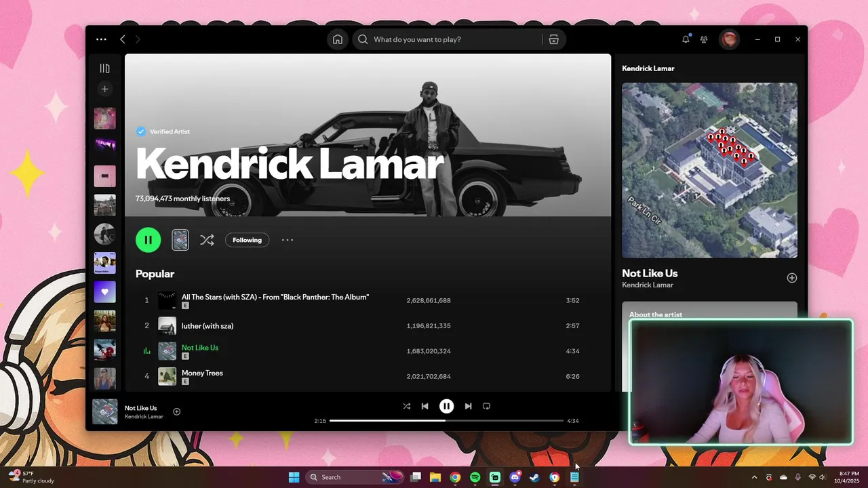Open the pink cassette playlist cover in sidebar

(x=104, y=176)
